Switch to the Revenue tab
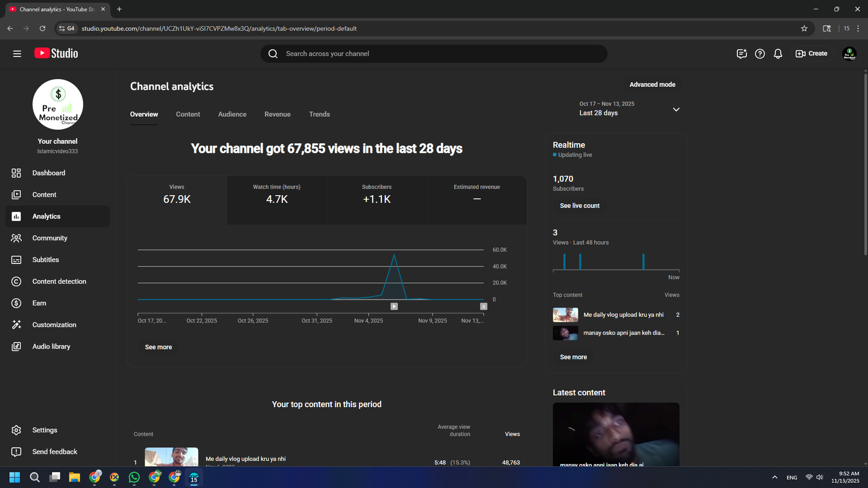 click(x=277, y=114)
